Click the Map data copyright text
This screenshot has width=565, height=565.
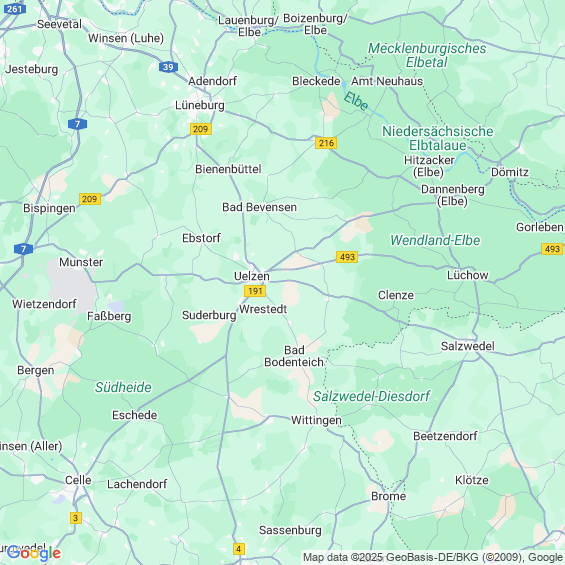[433, 557]
